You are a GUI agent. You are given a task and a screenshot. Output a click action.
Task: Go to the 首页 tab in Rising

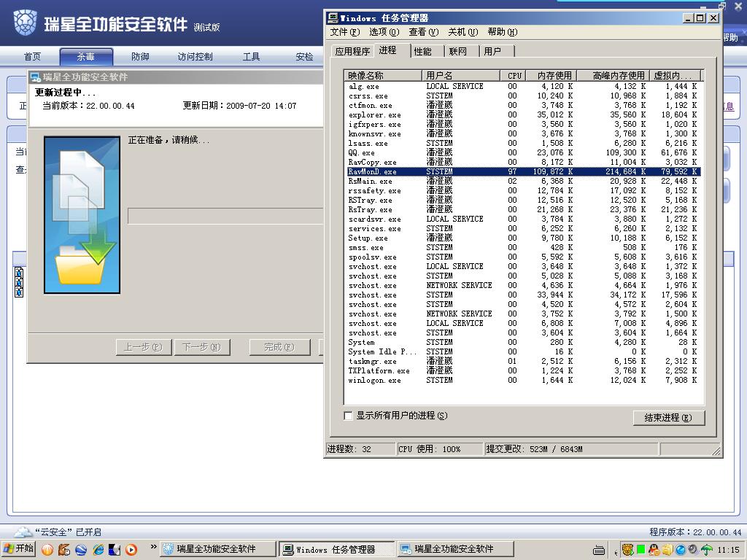point(32,57)
